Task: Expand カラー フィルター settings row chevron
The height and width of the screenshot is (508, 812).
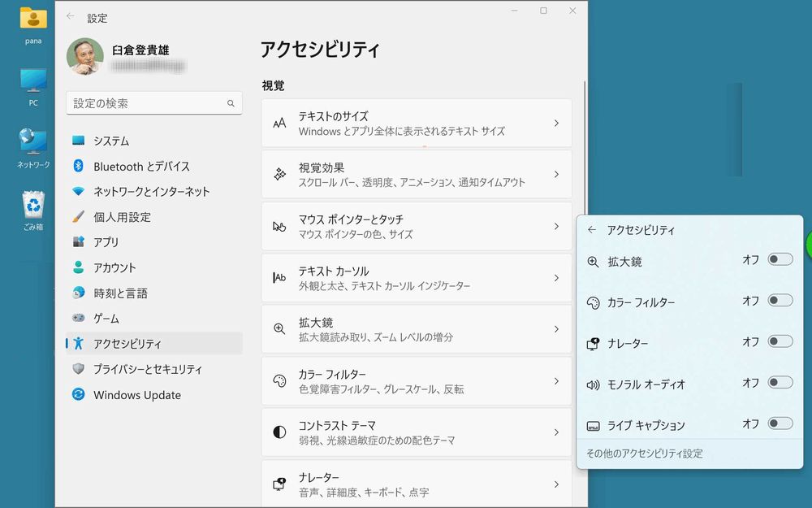Action: (x=556, y=381)
